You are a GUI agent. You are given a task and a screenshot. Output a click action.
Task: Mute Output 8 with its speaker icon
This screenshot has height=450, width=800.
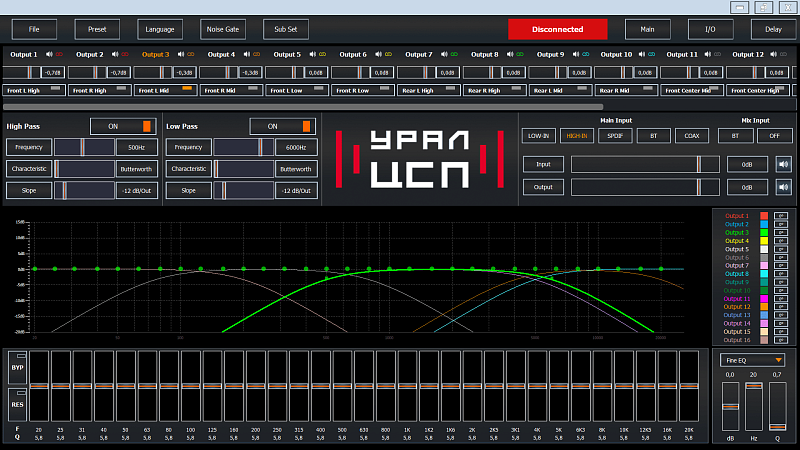click(510, 55)
